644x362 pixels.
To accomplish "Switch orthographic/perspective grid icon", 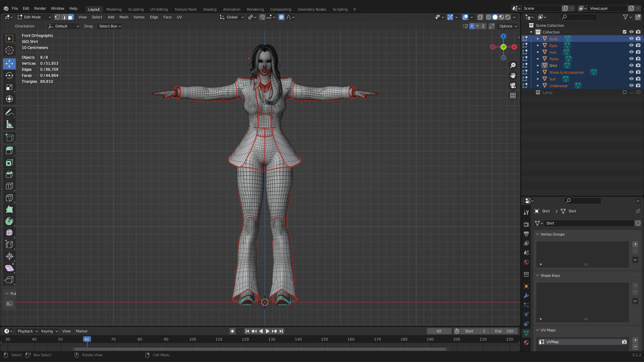I will click(x=513, y=96).
